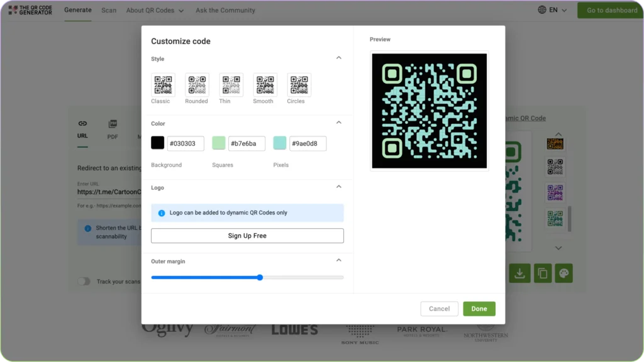Open the EN language selector
The image size is (644, 362).
(550, 10)
